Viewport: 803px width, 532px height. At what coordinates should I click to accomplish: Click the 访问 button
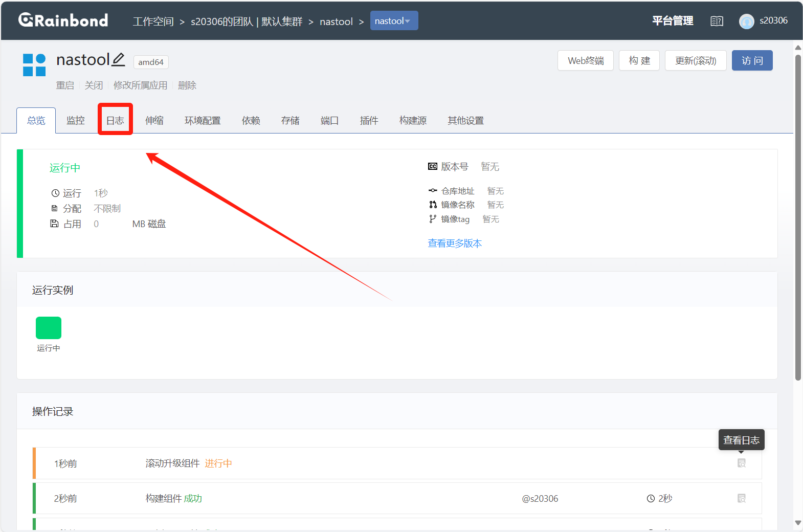[752, 60]
